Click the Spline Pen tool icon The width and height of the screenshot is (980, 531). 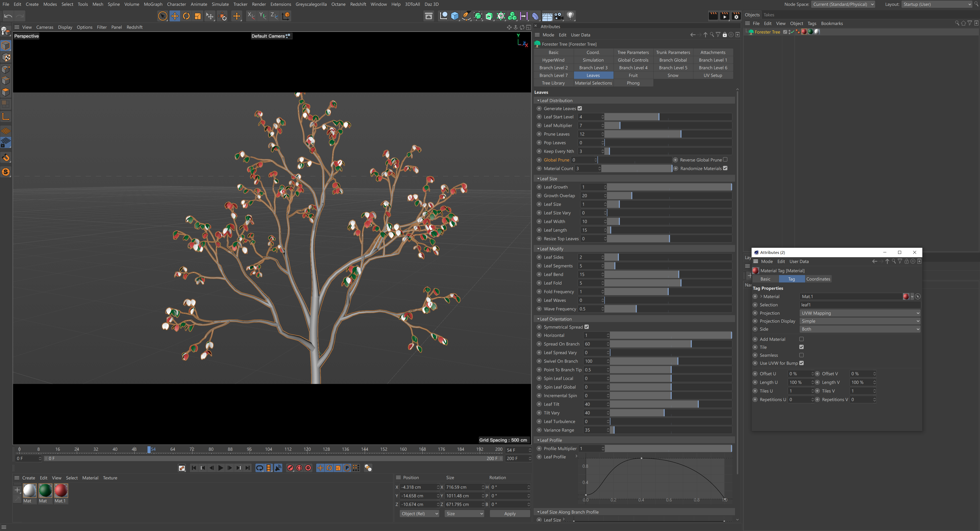point(467,16)
